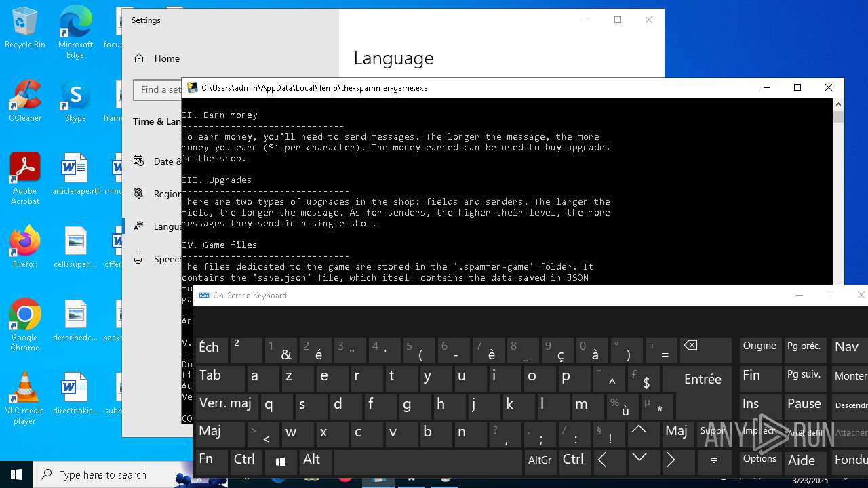Tap the Windows logo key on the keyboard
868x488 pixels.
pos(280,462)
